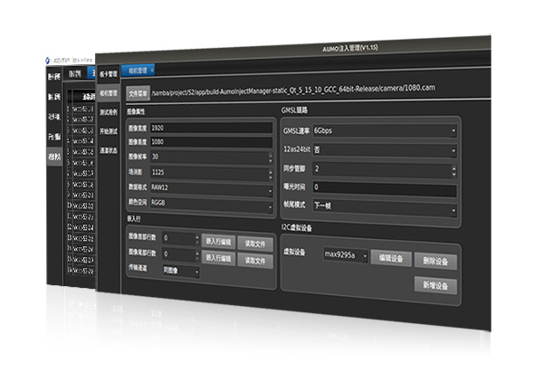Select the highlighted side tab in the back window
Image resolution: width=543 pixels, height=392 pixels.
click(54, 157)
